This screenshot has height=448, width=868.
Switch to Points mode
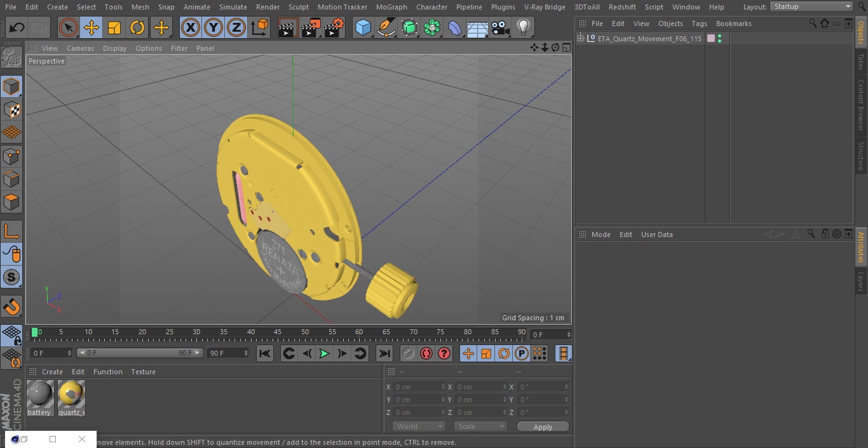coord(11,156)
